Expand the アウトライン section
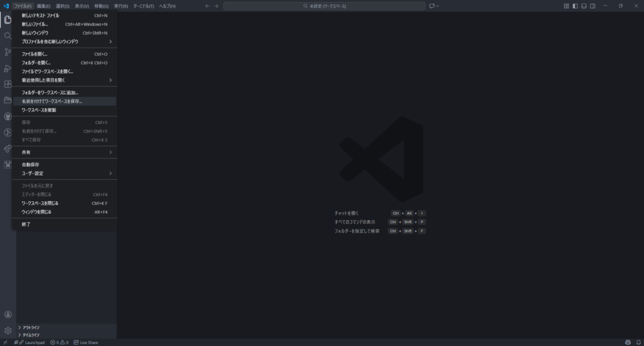Screen dimensions: 644x346 coord(31,327)
